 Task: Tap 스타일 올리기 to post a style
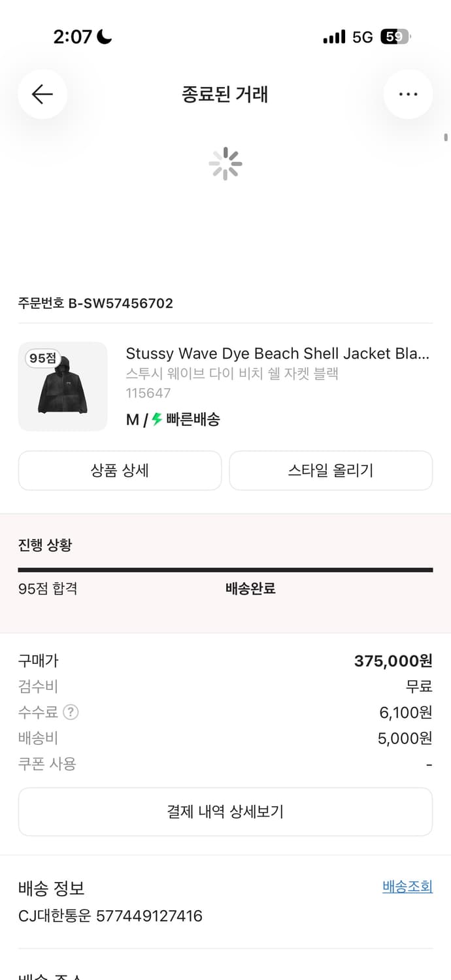point(331,470)
